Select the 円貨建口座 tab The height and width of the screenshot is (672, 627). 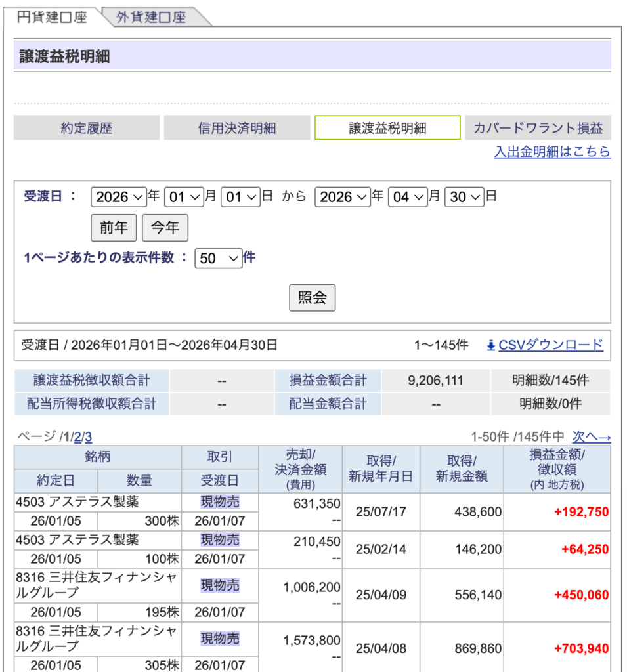tap(53, 17)
